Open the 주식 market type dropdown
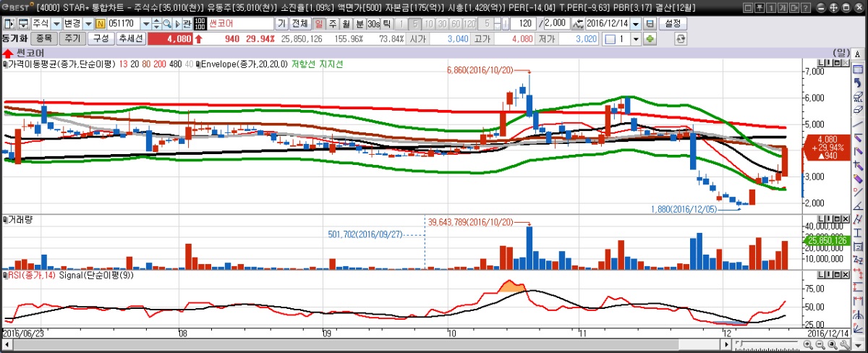Image resolution: width=868 pixels, height=353 pixels. coord(56,23)
